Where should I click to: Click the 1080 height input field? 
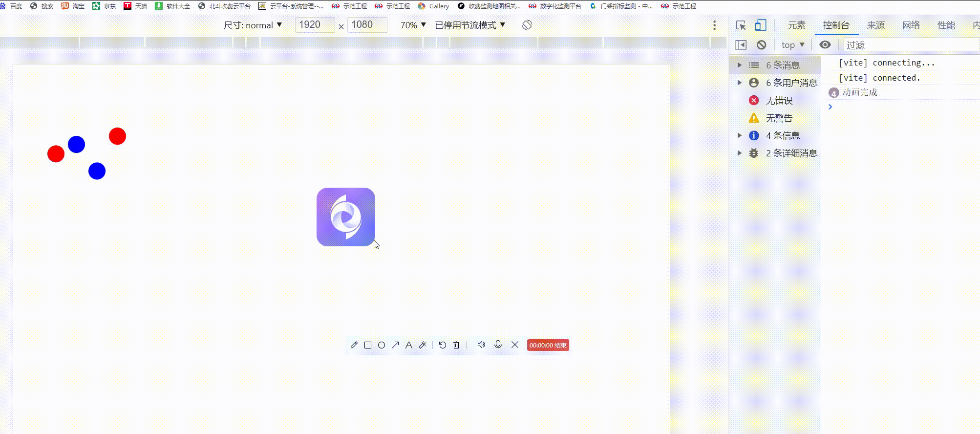click(367, 25)
